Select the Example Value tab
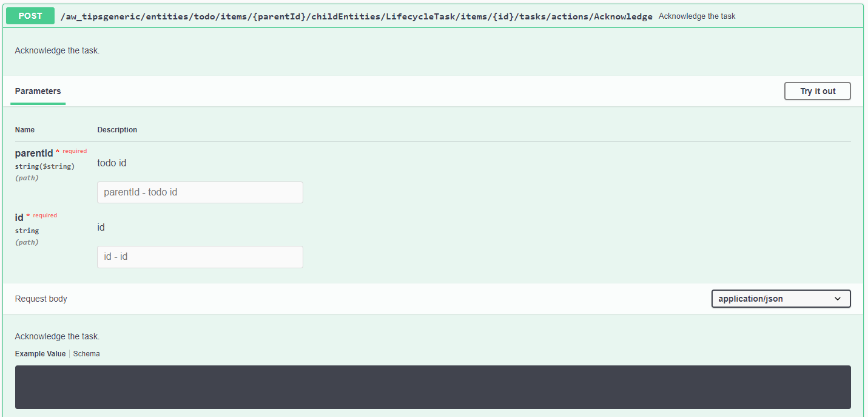This screenshot has width=868, height=417. (x=40, y=354)
